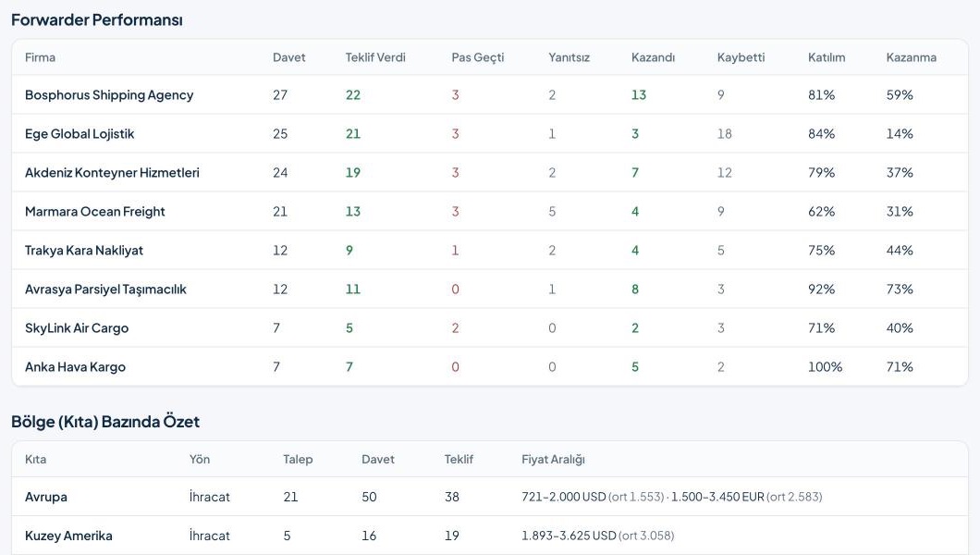The width and height of the screenshot is (980, 555).
Task: Select the Bosphorus Shipping Agency row name
Action: point(109,95)
